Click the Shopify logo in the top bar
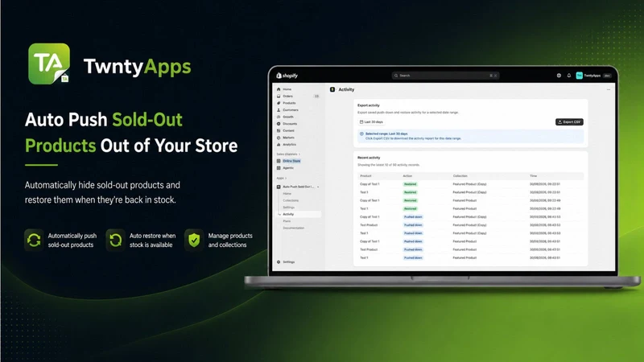This screenshot has height=362, width=644. [287, 76]
